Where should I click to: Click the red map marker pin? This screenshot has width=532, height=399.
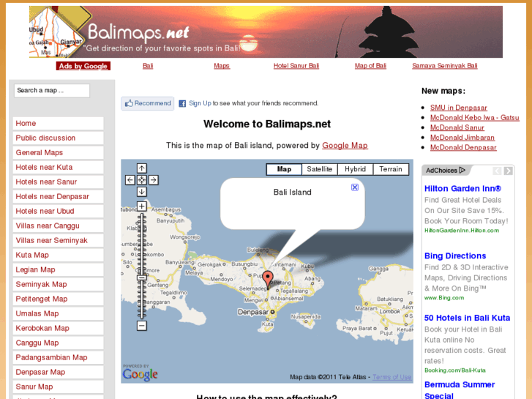pos(268,280)
